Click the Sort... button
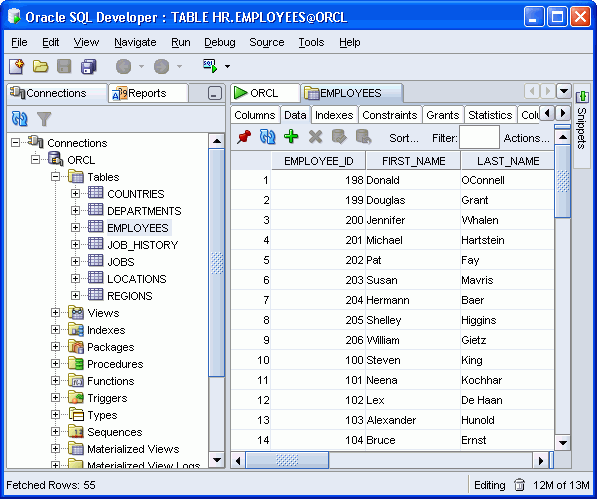 (404, 138)
